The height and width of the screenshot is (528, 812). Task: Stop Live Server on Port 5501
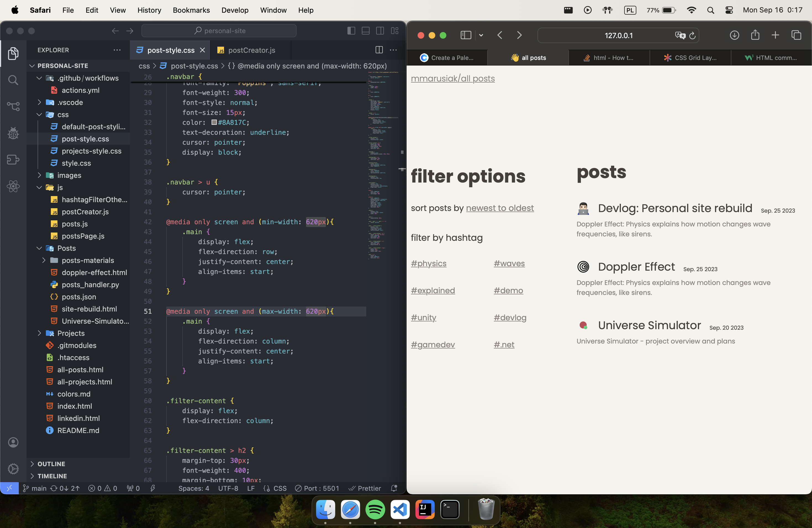317,488
